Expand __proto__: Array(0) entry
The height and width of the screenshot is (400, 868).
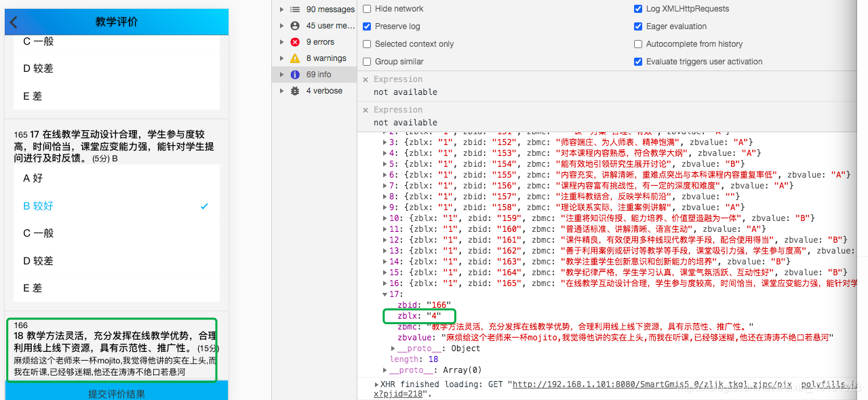[386, 370]
